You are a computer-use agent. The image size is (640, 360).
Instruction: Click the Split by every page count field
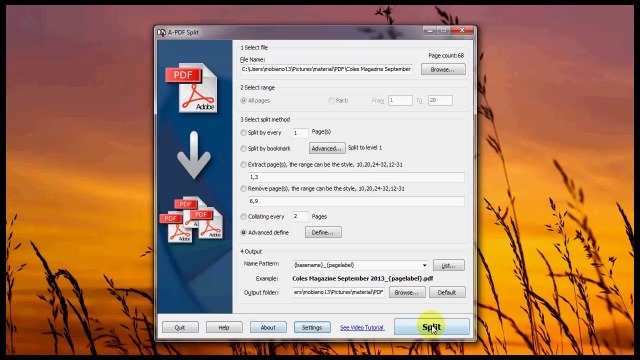[x=300, y=133]
